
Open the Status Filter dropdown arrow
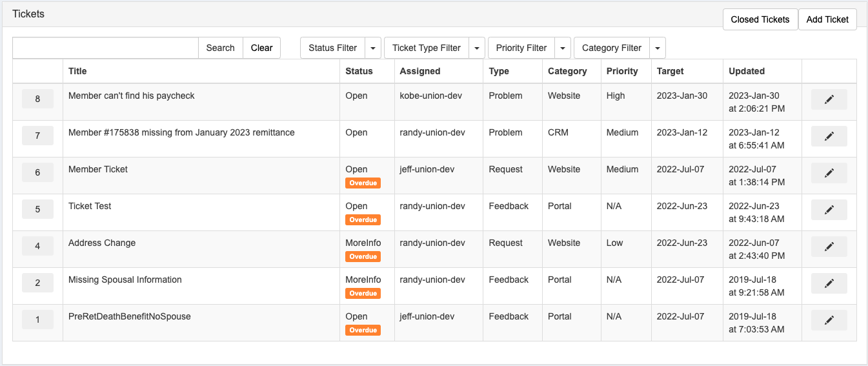373,48
